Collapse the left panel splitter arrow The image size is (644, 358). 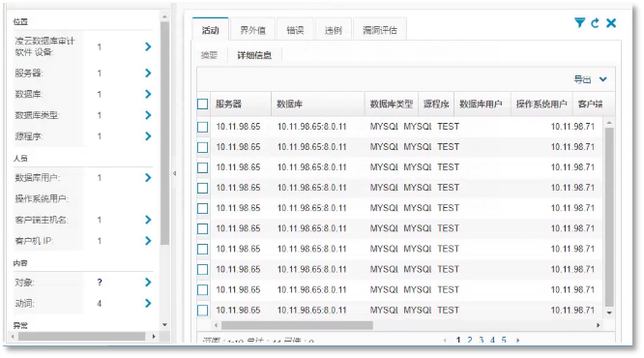[x=175, y=173]
